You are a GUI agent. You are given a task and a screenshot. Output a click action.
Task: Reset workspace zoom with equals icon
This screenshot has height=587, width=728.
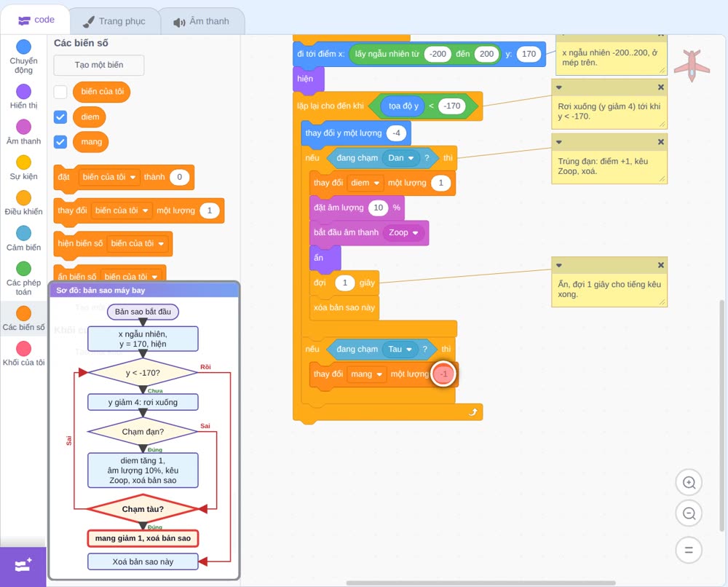(689, 550)
